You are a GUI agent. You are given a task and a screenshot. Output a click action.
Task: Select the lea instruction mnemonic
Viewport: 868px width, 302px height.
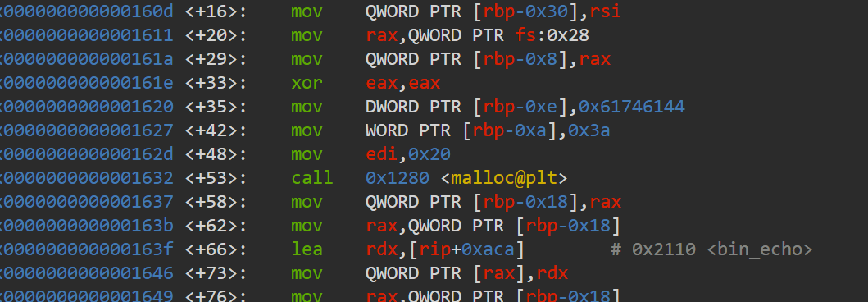click(x=307, y=249)
